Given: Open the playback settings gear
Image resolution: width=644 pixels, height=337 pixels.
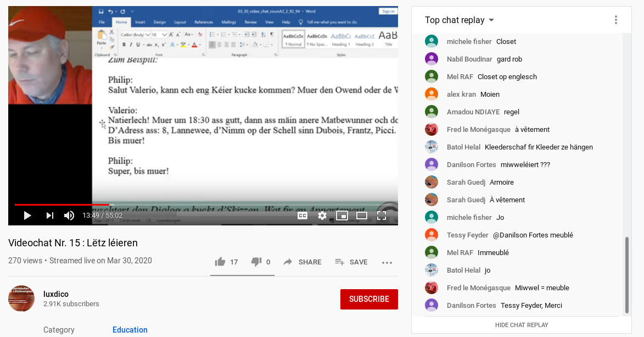Looking at the screenshot, I should pyautogui.click(x=322, y=215).
